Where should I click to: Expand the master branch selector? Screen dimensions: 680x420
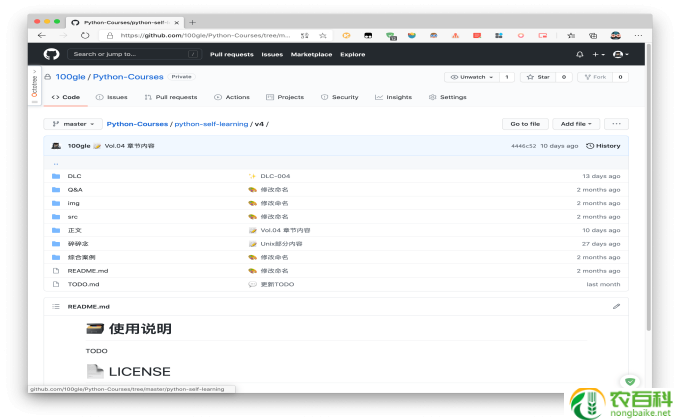(73, 124)
